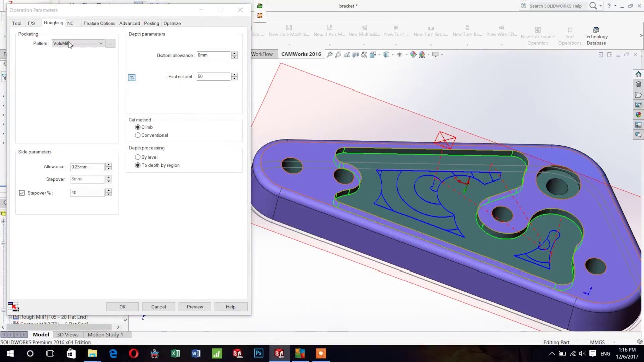644x362 pixels.
Task: Click the Previous View icon
Action: tap(347, 54)
